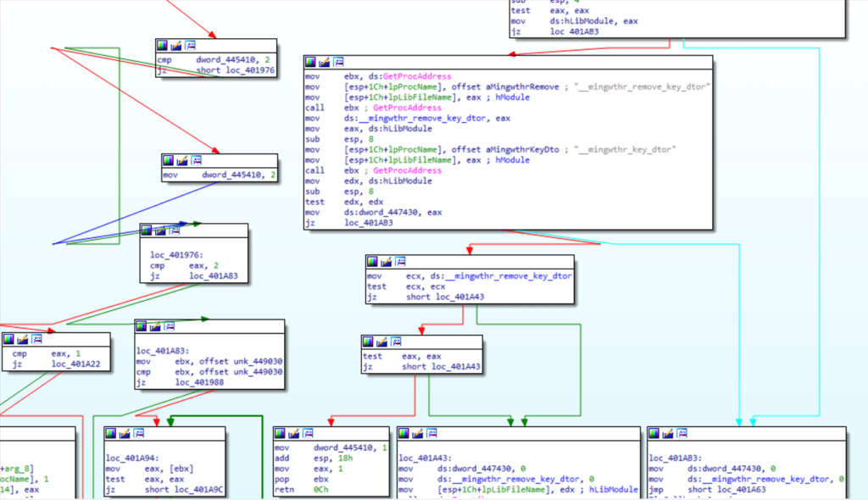Click the 'loc_401A94:' label

[132, 458]
